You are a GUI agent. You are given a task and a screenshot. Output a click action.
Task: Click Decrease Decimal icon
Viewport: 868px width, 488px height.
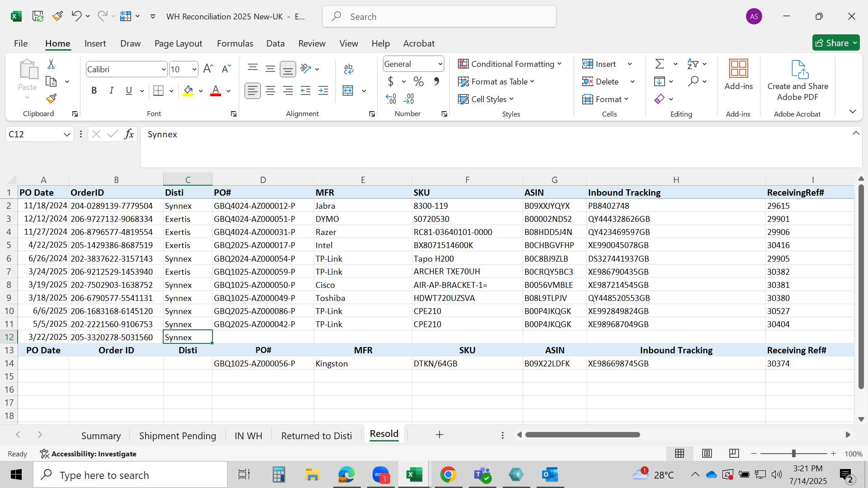(x=409, y=99)
